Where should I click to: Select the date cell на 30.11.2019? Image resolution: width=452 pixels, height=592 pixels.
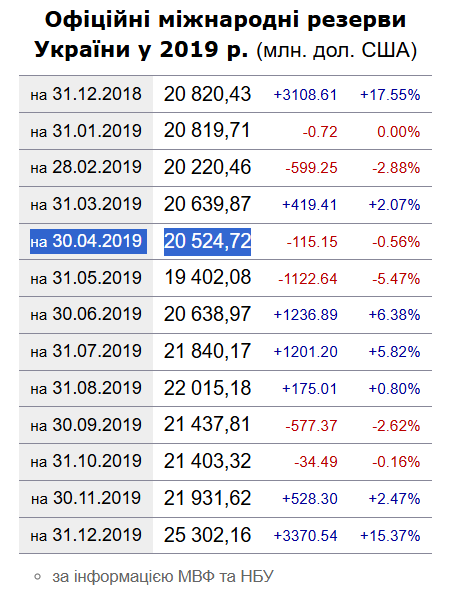coord(86,498)
